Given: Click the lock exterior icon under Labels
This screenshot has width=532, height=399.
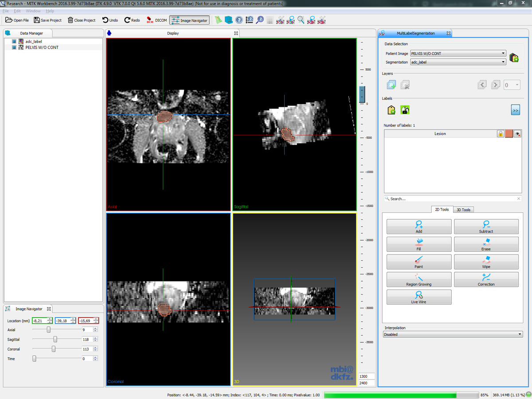Looking at the screenshot, I should (405, 110).
